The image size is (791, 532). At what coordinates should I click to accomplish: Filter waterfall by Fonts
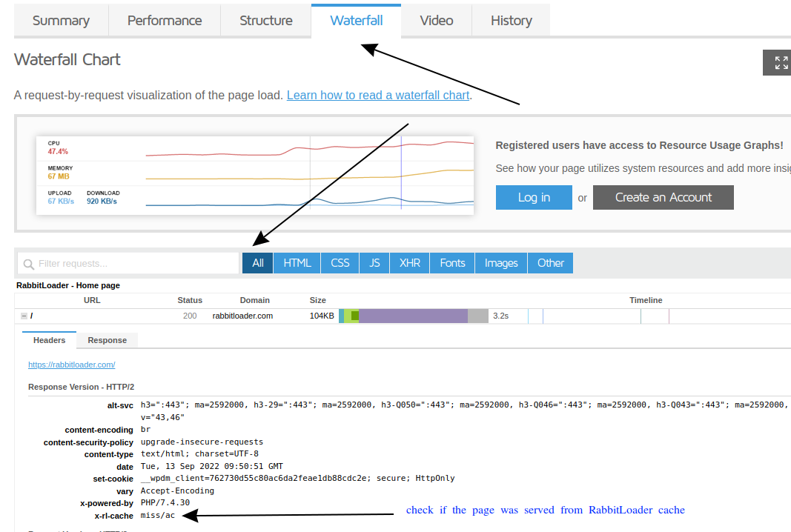click(452, 263)
